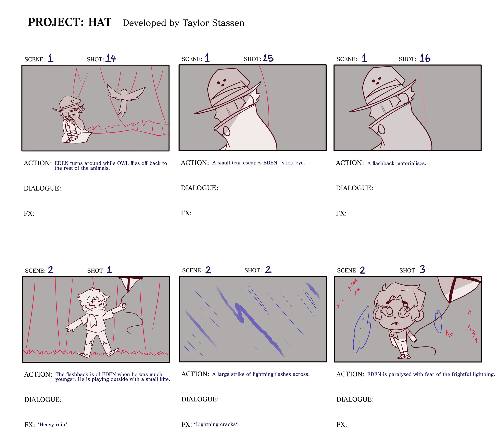The width and height of the screenshot is (504, 441).
Task: Click 'A small tear escapes' action text
Action: 237,163
